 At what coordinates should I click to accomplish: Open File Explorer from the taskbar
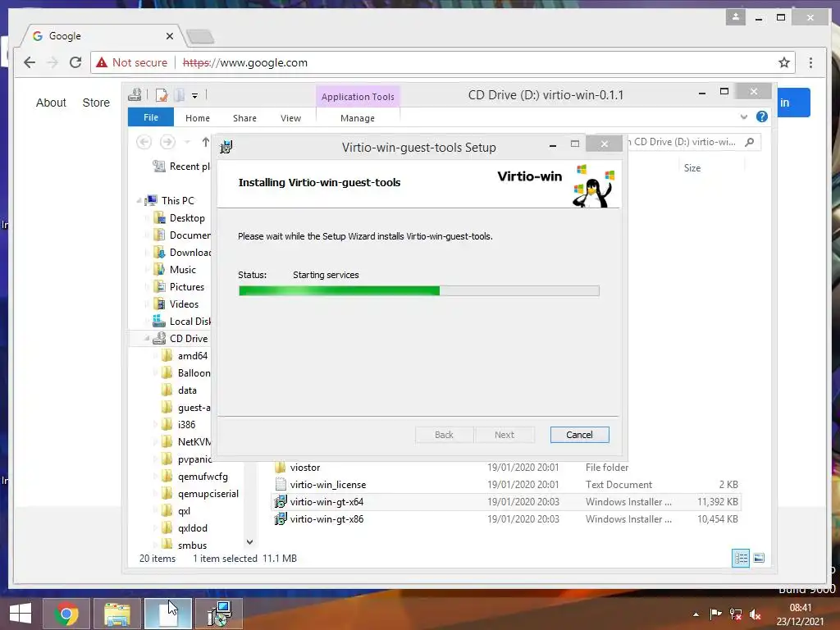(117, 614)
